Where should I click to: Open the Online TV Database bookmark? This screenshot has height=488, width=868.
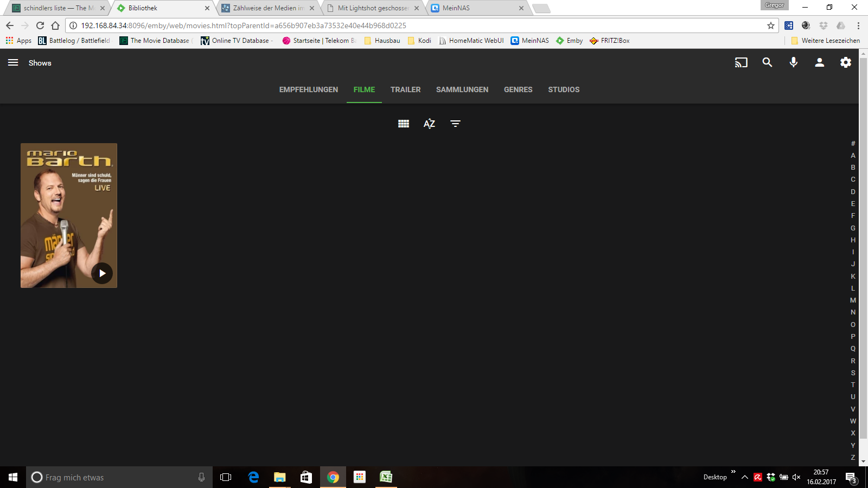point(236,41)
